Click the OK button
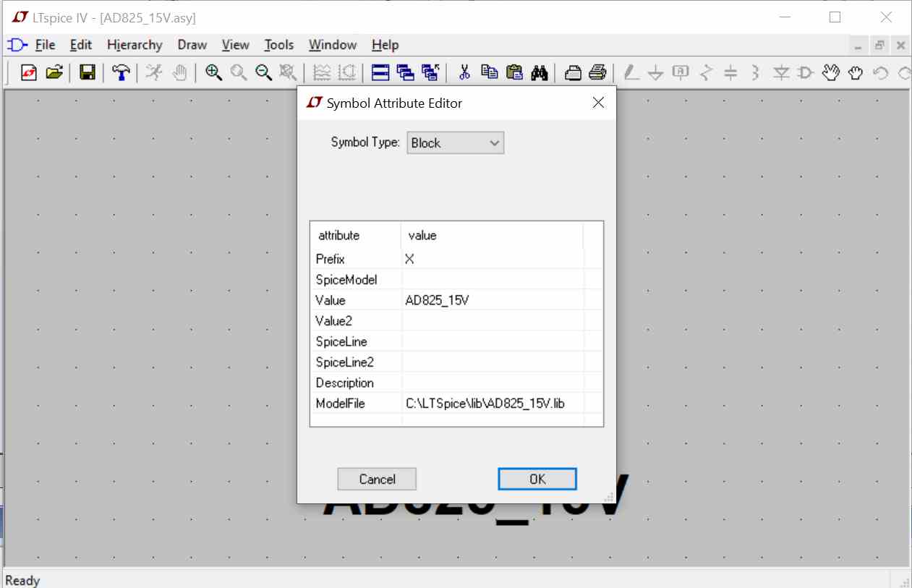Screen dimensions: 912x588 (537, 479)
